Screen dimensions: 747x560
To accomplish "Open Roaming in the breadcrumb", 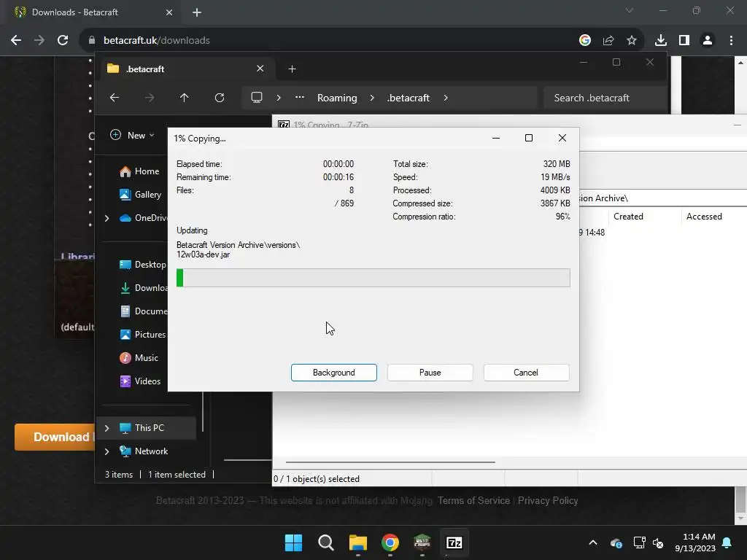I will (x=337, y=98).
